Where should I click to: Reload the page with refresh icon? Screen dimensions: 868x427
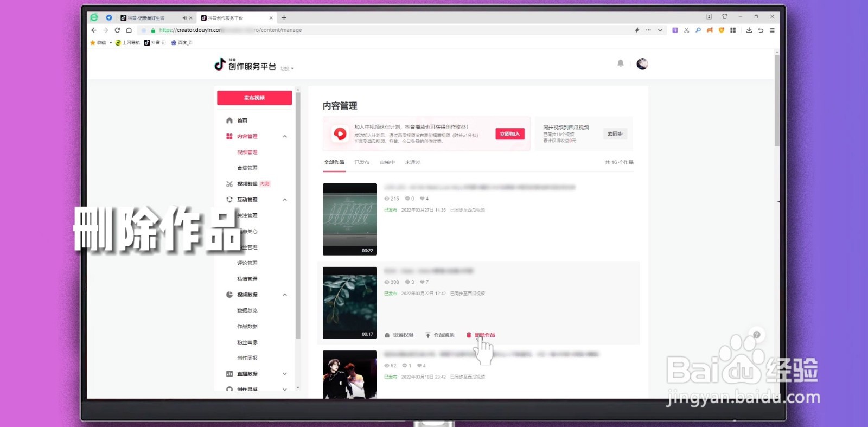(x=117, y=30)
